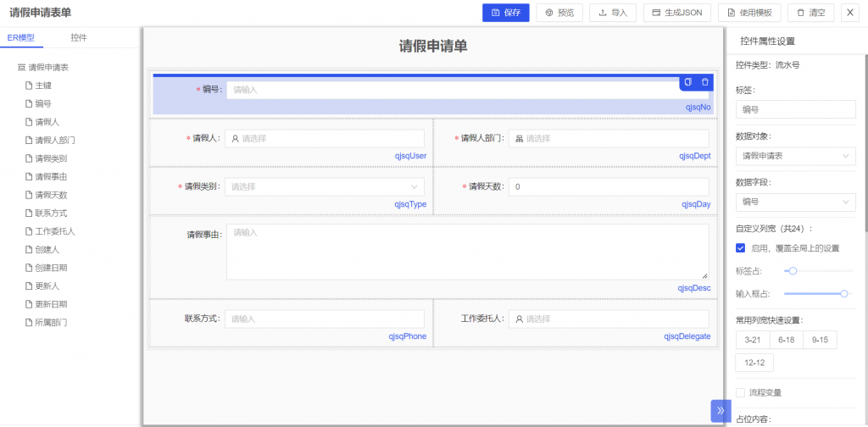This screenshot has width=868, height=427.
Task: Click the file icon next to 请假类别
Action: (29, 158)
